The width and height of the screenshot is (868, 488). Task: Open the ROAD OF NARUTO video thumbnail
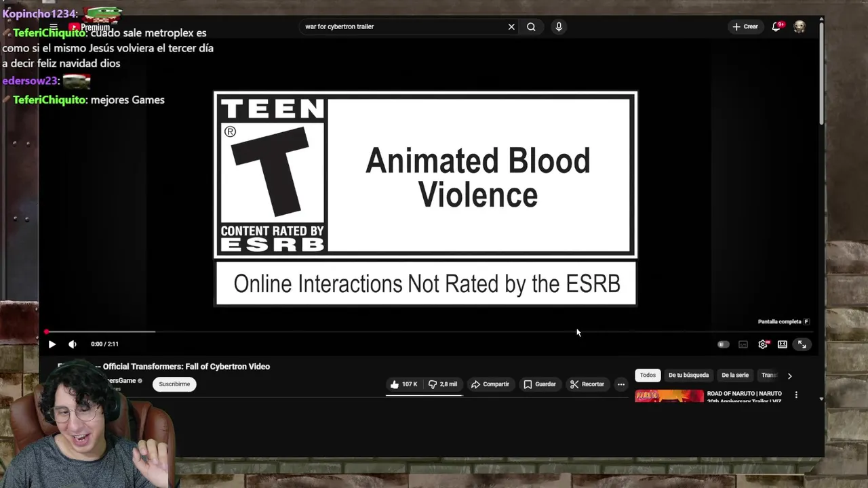coord(669,396)
